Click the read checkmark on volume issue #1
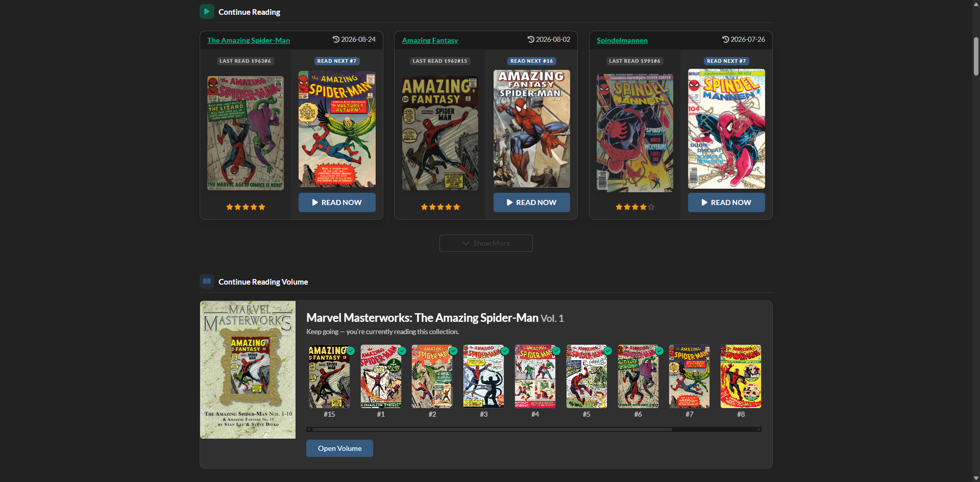The image size is (980, 482). [x=402, y=351]
